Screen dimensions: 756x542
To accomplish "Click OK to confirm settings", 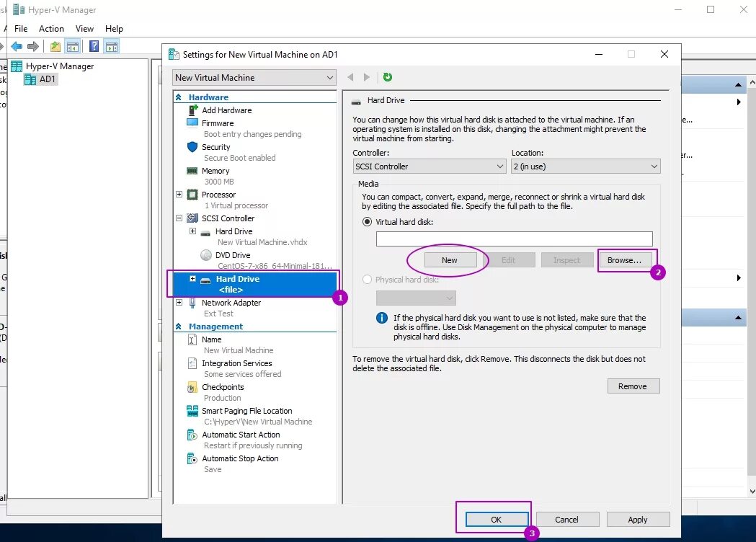I will tap(496, 520).
